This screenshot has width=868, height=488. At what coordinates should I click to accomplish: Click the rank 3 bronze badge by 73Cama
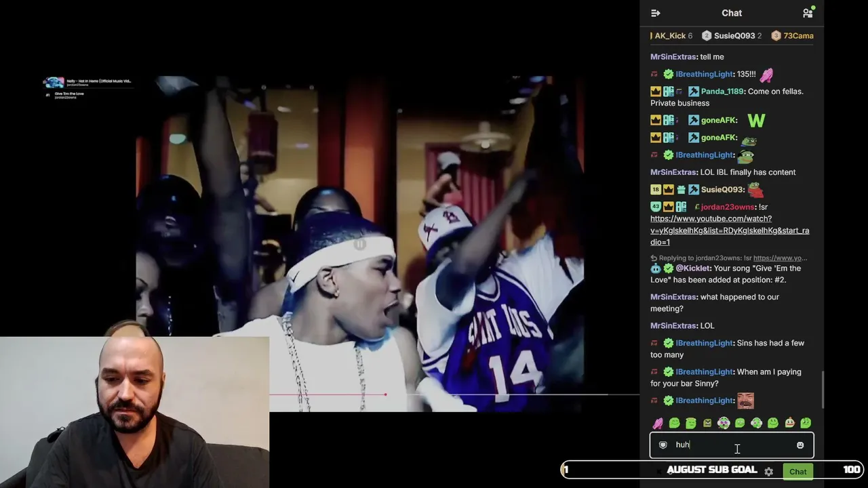click(776, 36)
